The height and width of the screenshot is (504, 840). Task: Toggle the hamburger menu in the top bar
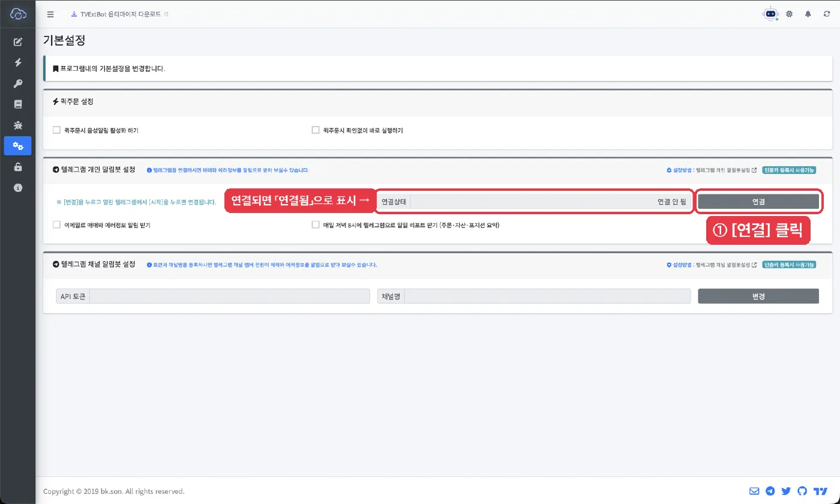(50, 14)
